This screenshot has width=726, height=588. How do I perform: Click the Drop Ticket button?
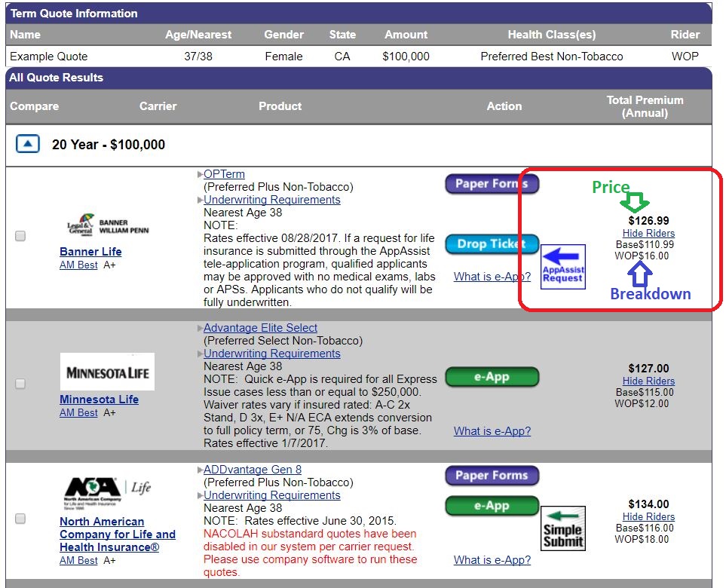click(492, 244)
